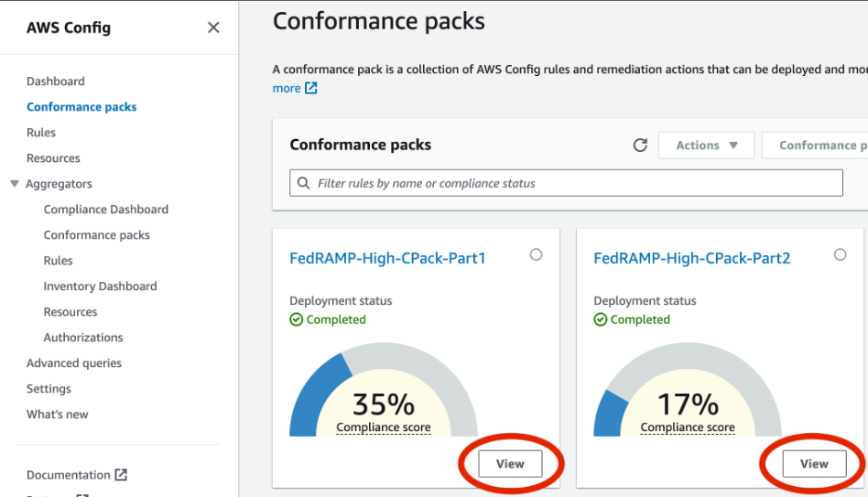Open the Documentation link
This screenshot has width=868, height=497.
pyautogui.click(x=68, y=475)
